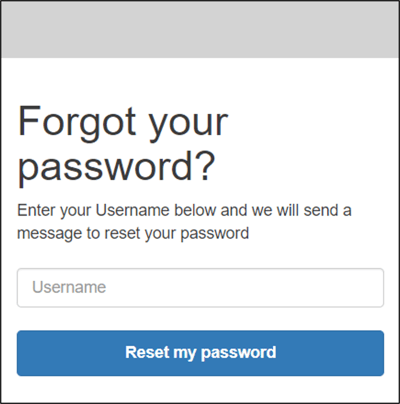Click the gray header banner at top

click(200, 29)
